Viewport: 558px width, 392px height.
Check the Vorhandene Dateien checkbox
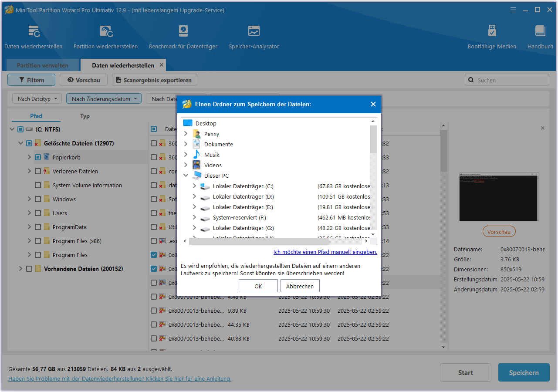tap(29, 269)
